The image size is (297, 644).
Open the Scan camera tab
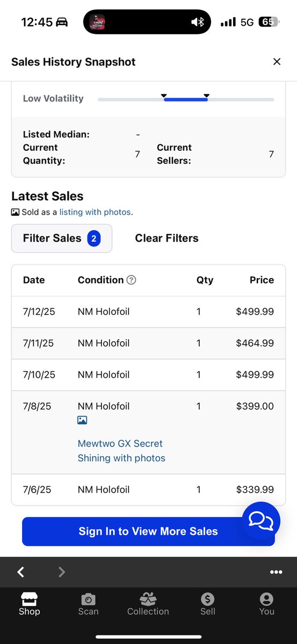tap(88, 604)
